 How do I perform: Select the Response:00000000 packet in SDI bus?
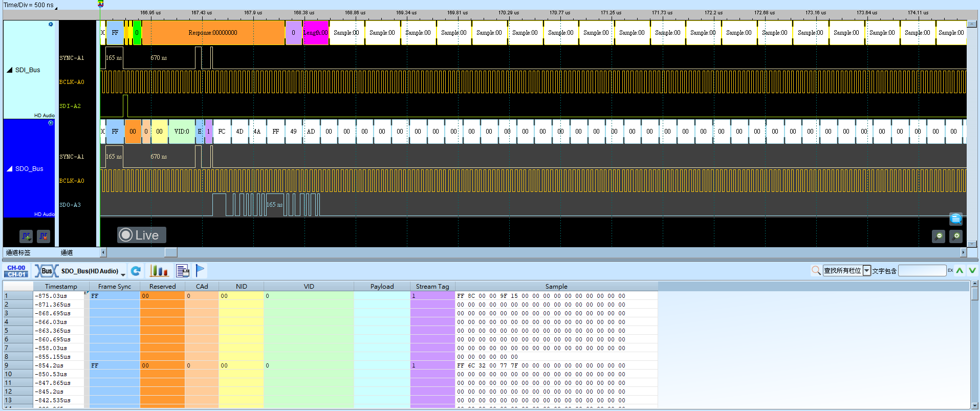tap(213, 33)
